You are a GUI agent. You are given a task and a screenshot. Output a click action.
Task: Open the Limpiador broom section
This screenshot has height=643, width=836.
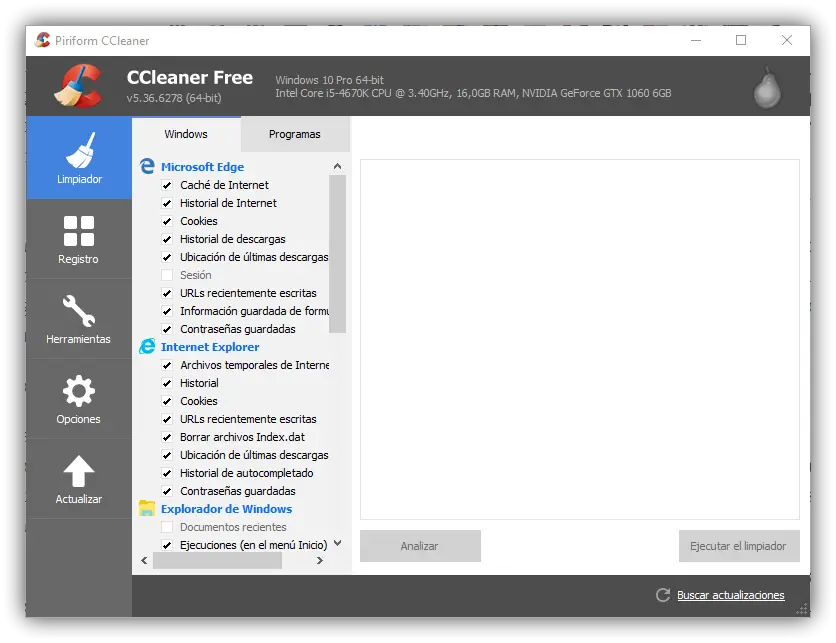79,158
